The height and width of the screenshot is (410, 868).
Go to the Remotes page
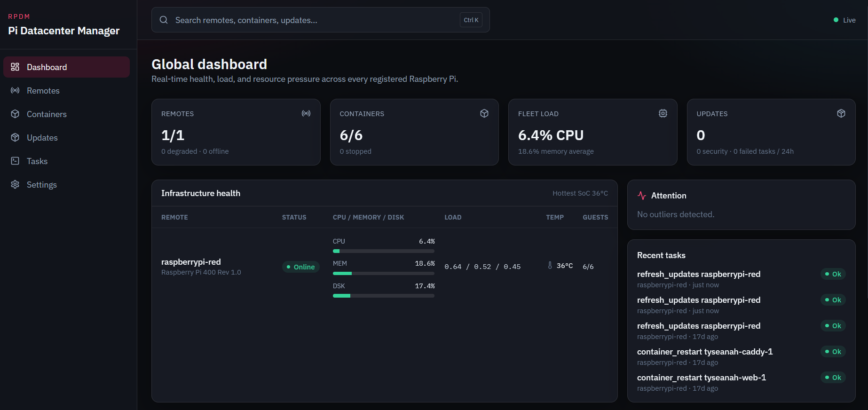66,90
